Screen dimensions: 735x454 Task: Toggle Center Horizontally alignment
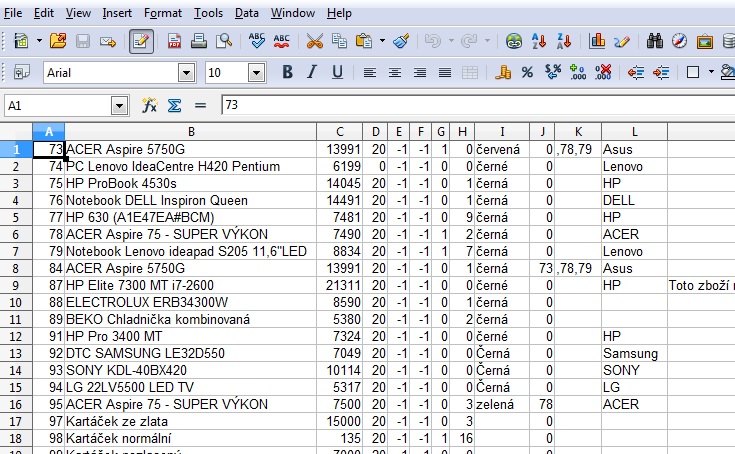tap(395, 73)
